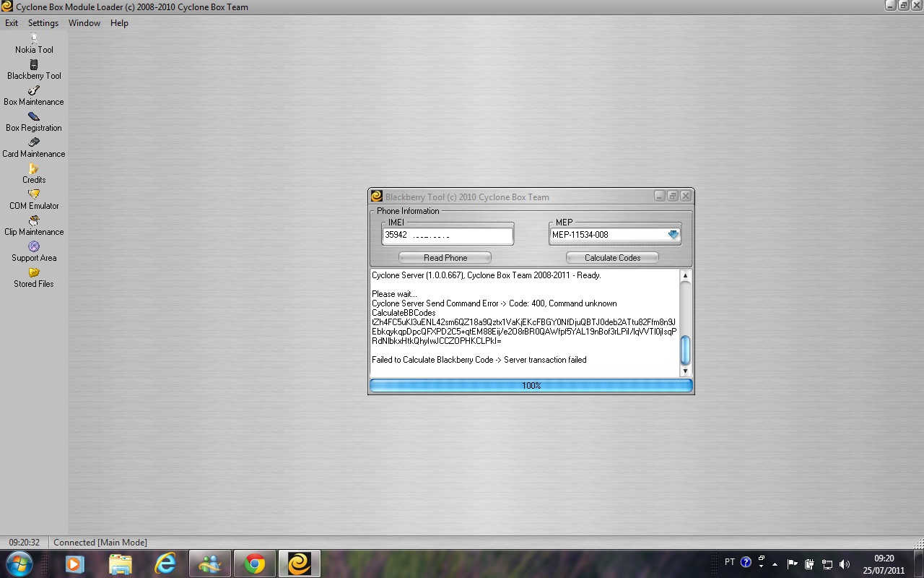Image resolution: width=924 pixels, height=578 pixels.
Task: Open the Settings menu
Action: click(x=43, y=23)
